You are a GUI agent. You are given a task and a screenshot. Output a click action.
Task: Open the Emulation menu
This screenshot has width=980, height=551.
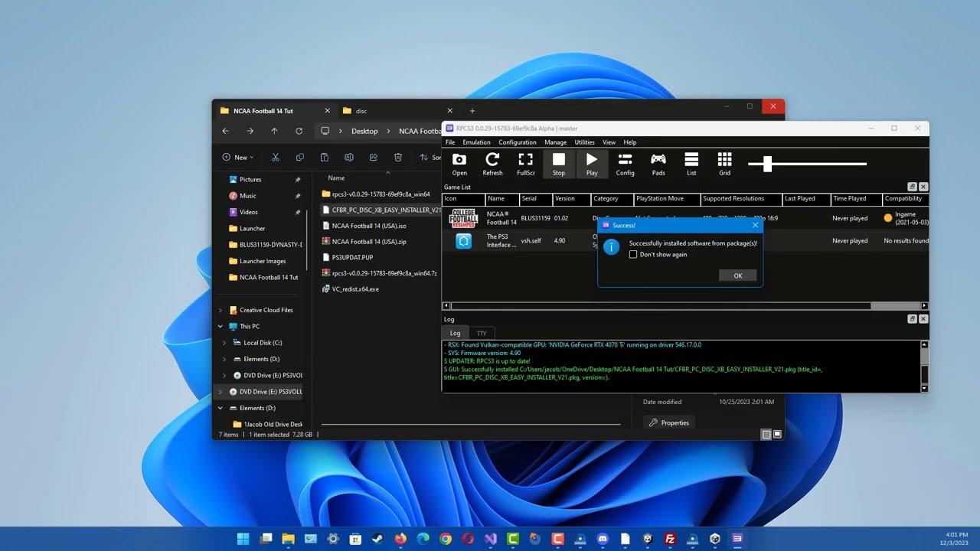tap(476, 142)
